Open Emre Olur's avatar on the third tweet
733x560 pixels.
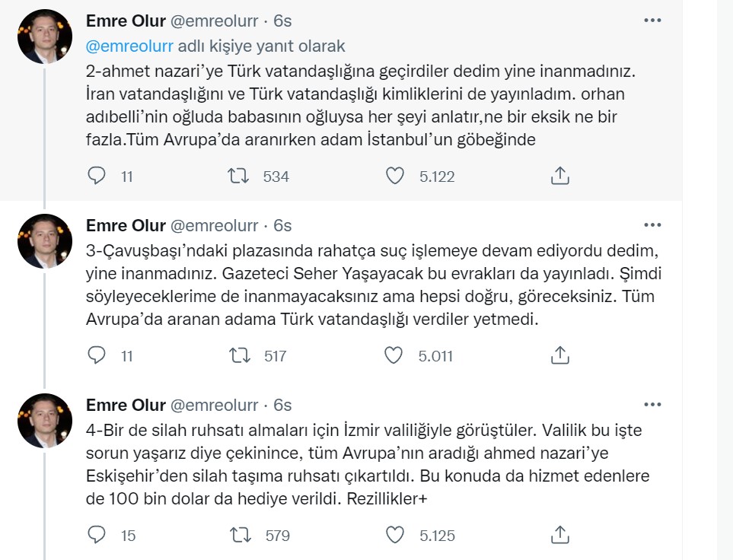(45, 421)
